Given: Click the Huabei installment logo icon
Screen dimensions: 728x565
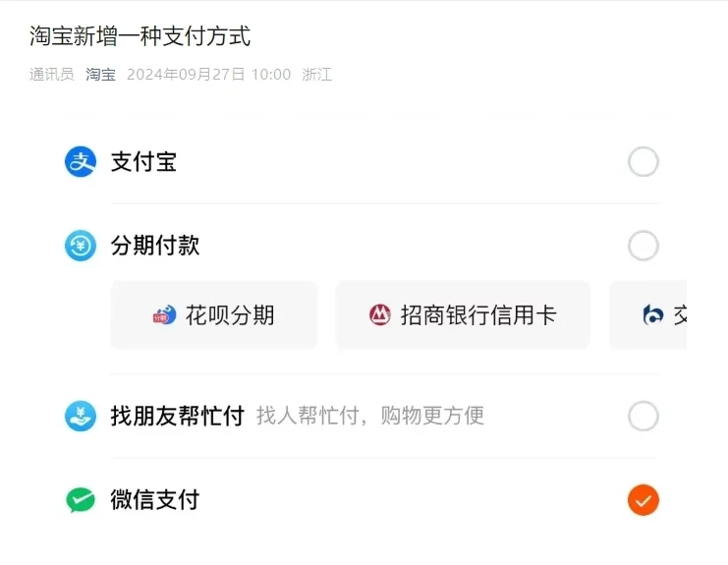Looking at the screenshot, I should (x=165, y=315).
